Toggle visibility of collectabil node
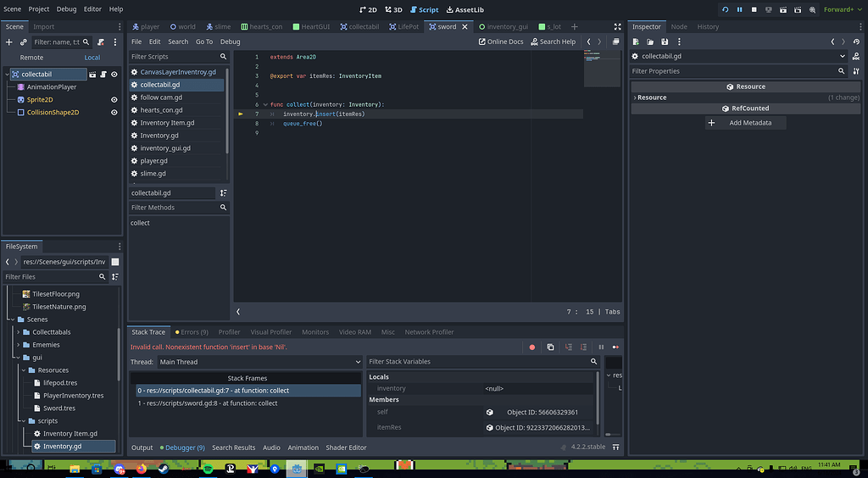The image size is (868, 478). pos(114,74)
